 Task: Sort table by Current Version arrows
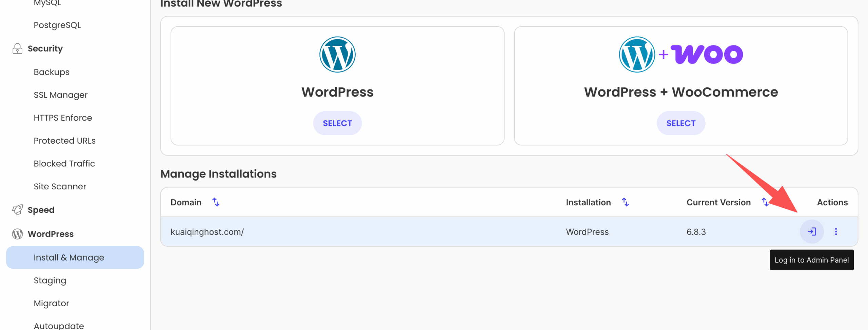[x=765, y=202]
